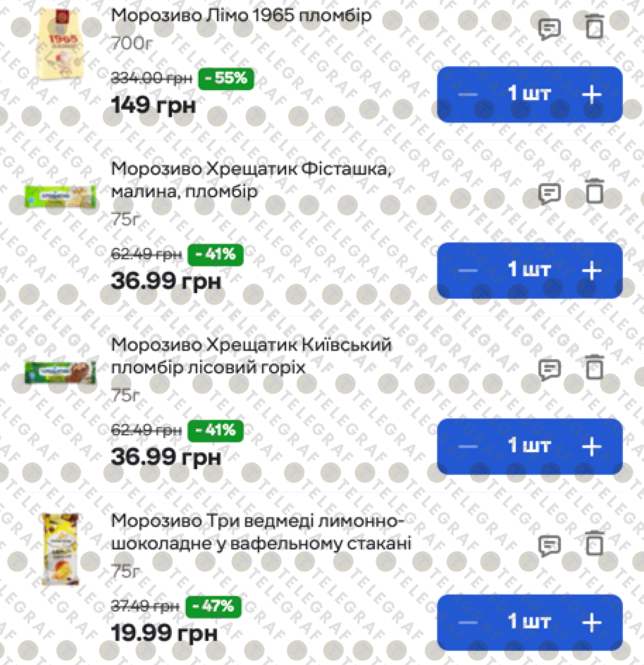644x665 pixels.
Task: Add comment to Три ведмеді ice cream
Action: point(549,545)
